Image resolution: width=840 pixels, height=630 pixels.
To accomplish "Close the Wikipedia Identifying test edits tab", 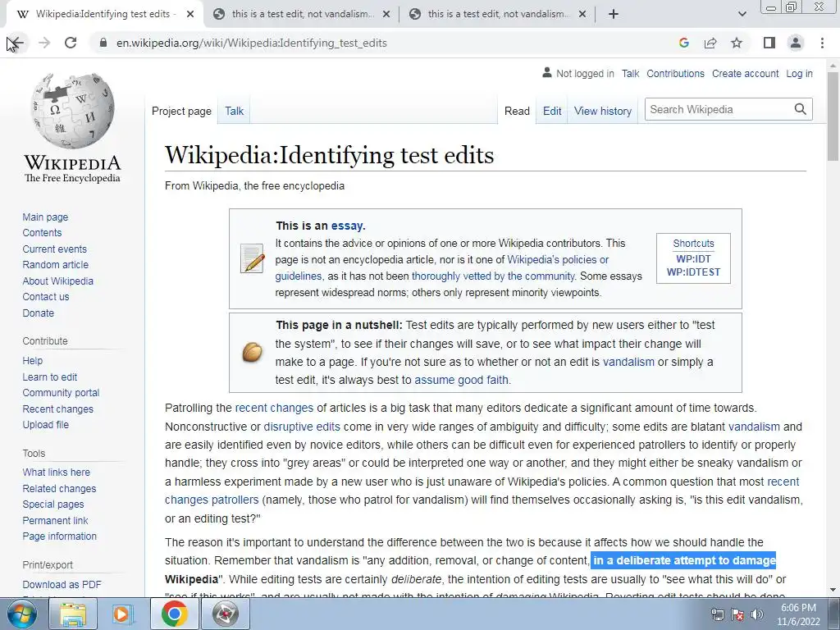I will [190, 15].
